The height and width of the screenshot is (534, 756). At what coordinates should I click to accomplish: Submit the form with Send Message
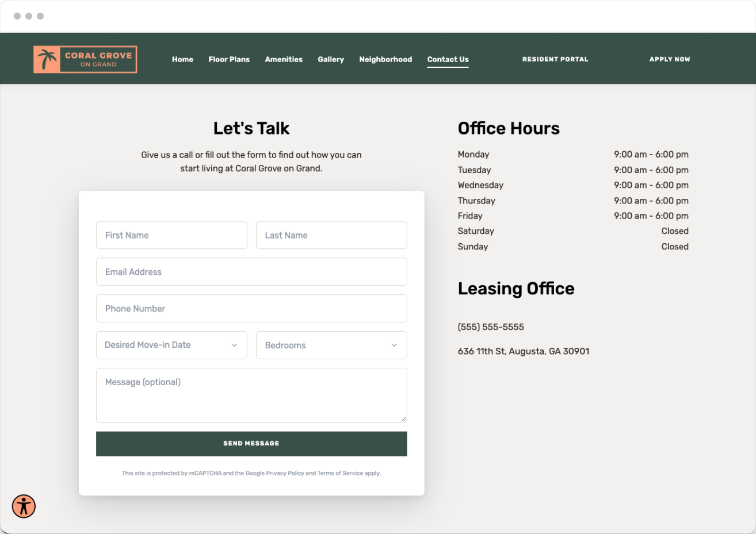251,444
